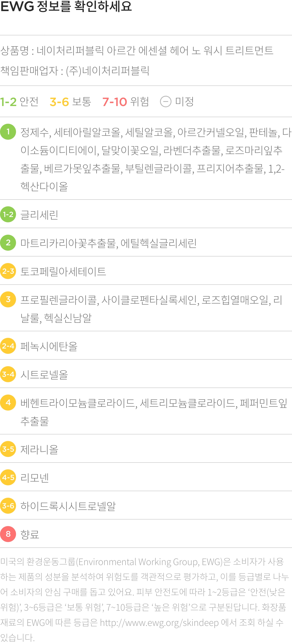Click the yellow 3-4 grade badge
This screenshot has width=292, height=644.
8,374
